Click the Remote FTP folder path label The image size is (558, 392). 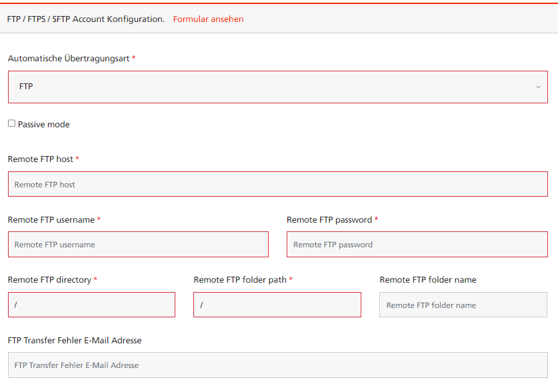pyautogui.click(x=240, y=280)
